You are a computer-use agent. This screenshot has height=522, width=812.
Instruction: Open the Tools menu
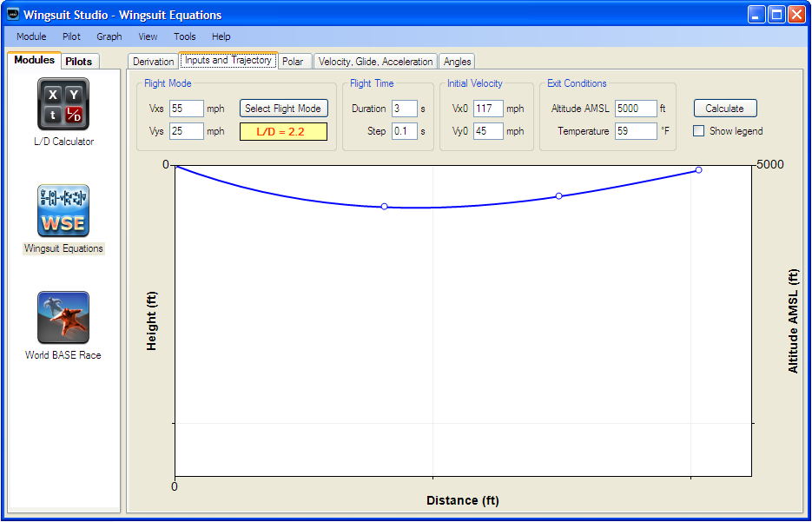(184, 36)
